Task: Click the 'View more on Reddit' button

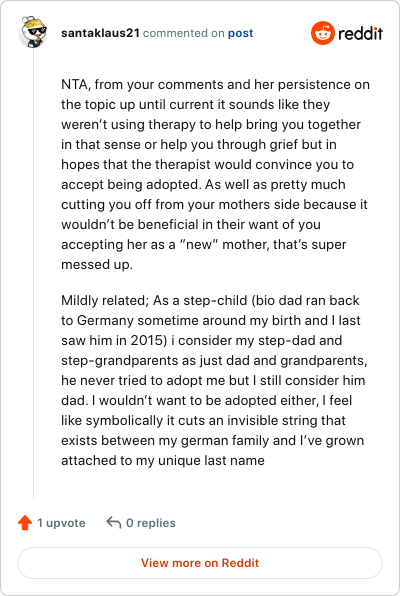Action: click(200, 563)
